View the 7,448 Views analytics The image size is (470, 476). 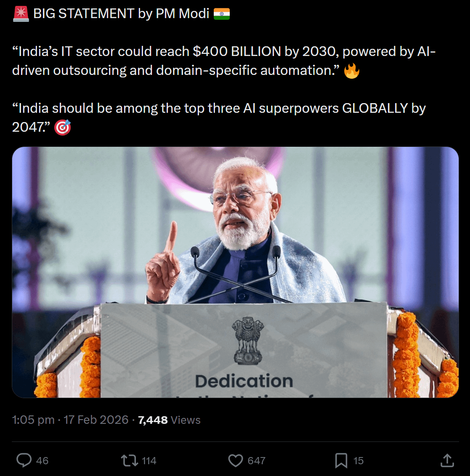tap(169, 420)
